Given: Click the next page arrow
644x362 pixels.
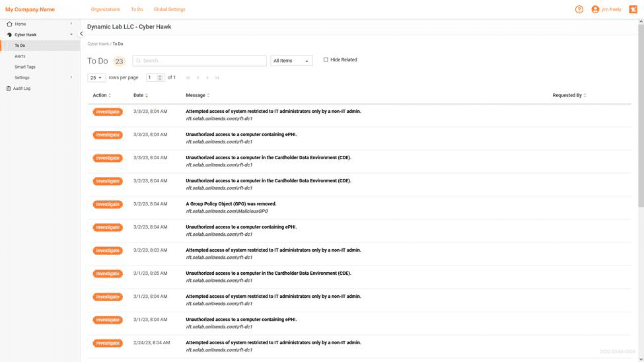Looking at the screenshot, I should (x=207, y=78).
